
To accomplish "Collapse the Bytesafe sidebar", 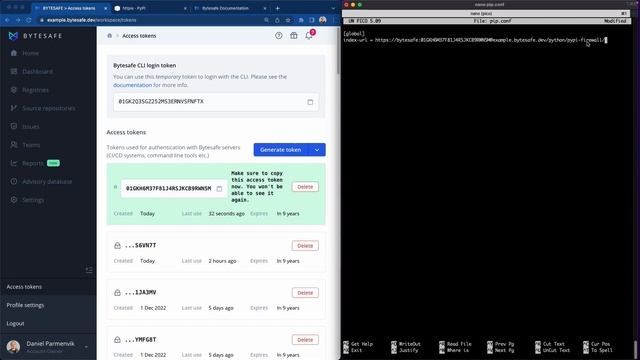I will 89,270.
